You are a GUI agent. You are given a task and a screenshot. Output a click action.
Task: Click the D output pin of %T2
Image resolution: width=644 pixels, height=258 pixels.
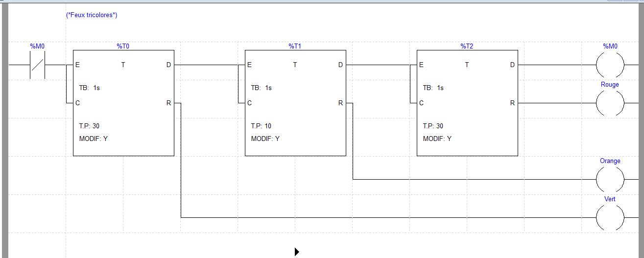click(x=512, y=65)
